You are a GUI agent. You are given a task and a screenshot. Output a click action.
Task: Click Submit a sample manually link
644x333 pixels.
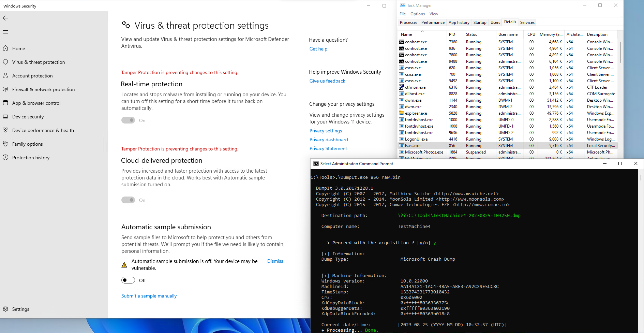click(149, 296)
